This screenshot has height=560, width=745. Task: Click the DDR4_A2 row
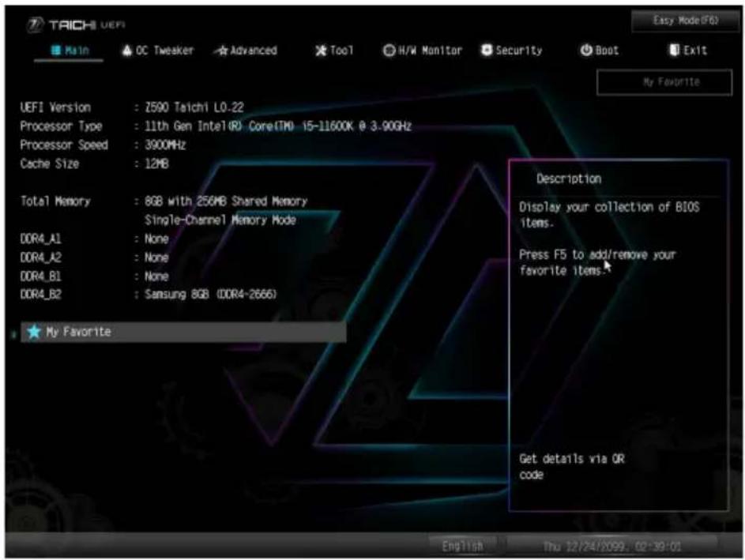[x=94, y=257]
